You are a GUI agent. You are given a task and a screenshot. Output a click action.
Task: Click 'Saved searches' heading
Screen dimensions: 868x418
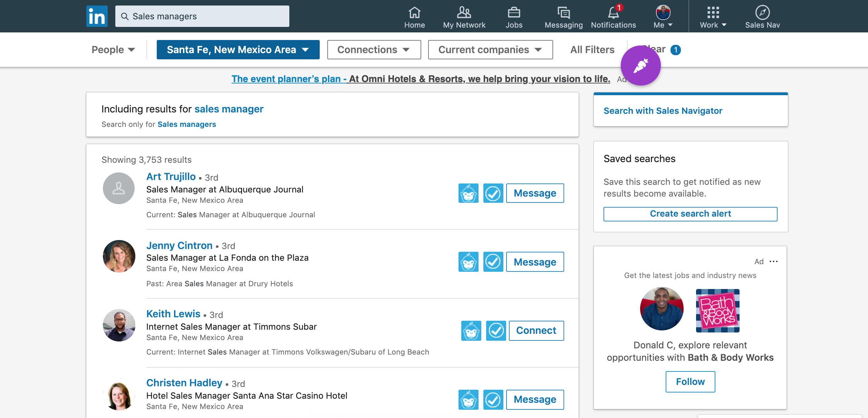pyautogui.click(x=639, y=159)
